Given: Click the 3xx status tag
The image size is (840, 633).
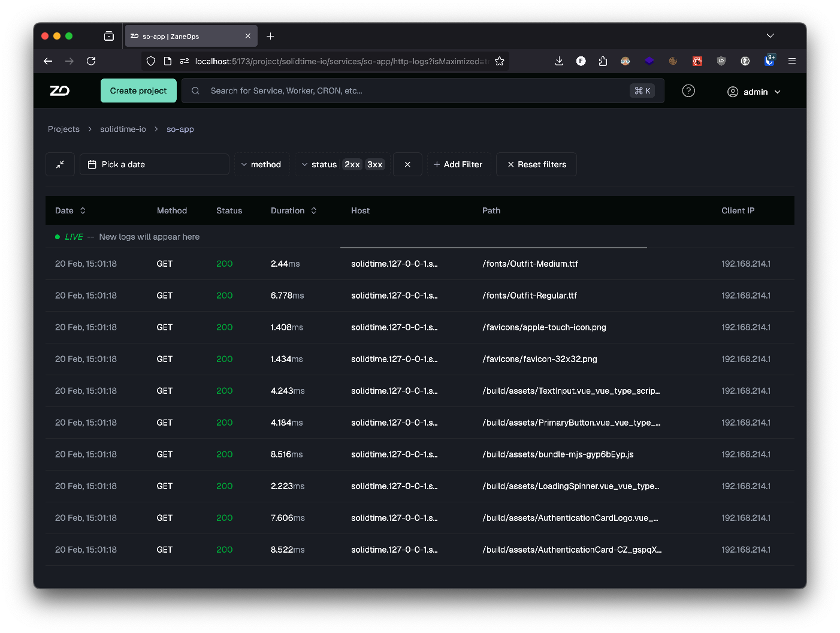Looking at the screenshot, I should pyautogui.click(x=375, y=164).
